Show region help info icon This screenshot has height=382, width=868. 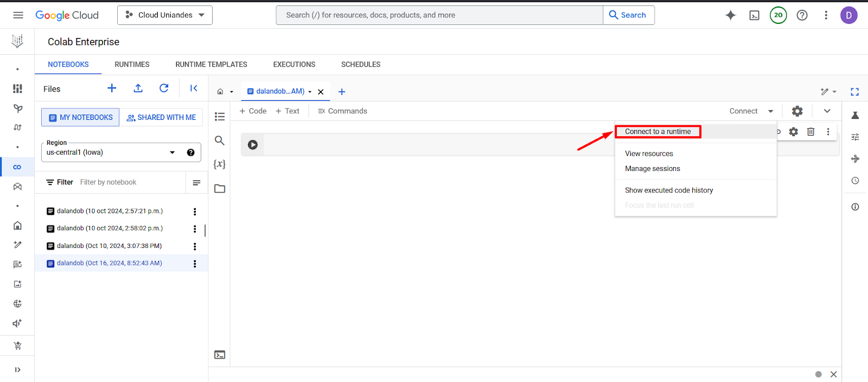191,152
